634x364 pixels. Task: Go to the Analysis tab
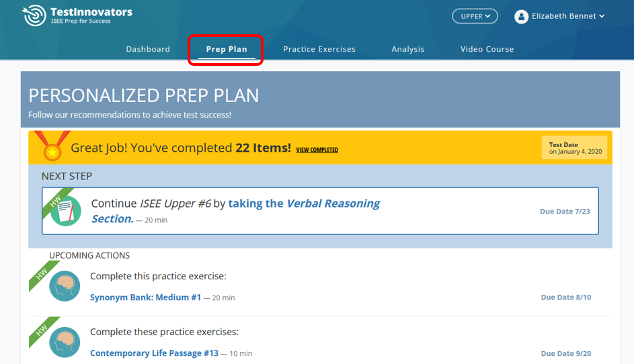click(x=408, y=49)
